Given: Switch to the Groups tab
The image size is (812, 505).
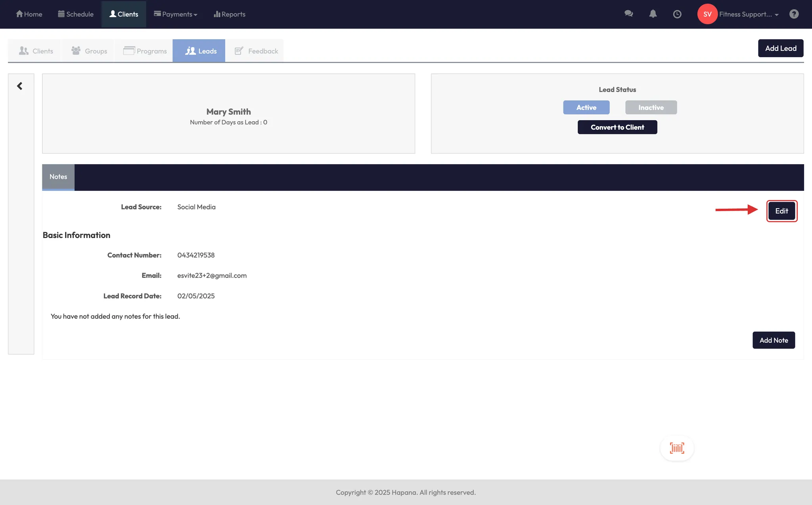Looking at the screenshot, I should tap(89, 51).
